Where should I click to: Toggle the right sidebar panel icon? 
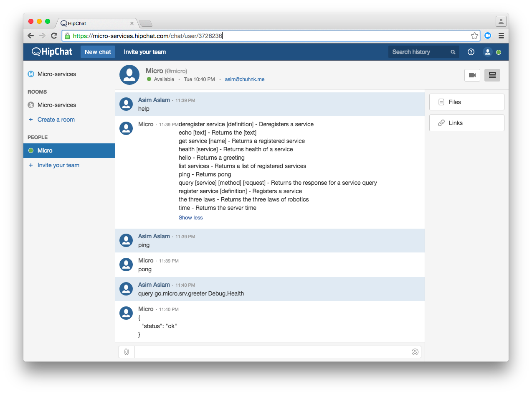coord(492,75)
